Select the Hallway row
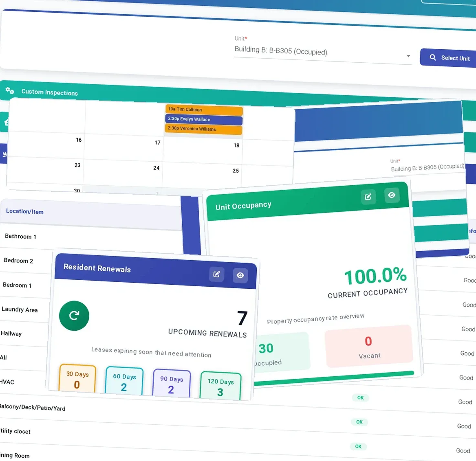The width and height of the screenshot is (476, 461). click(x=11, y=333)
